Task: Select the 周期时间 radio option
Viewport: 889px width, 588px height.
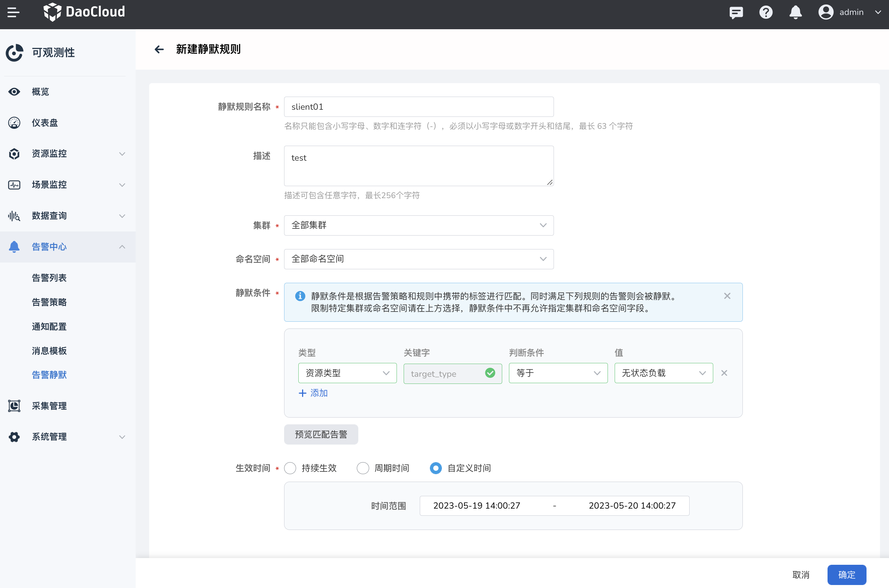Action: click(363, 468)
